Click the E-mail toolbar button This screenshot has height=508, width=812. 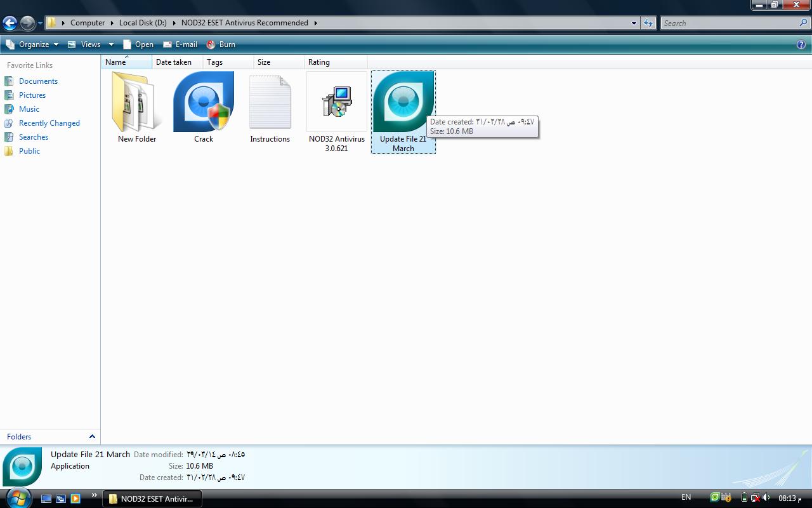click(x=180, y=44)
